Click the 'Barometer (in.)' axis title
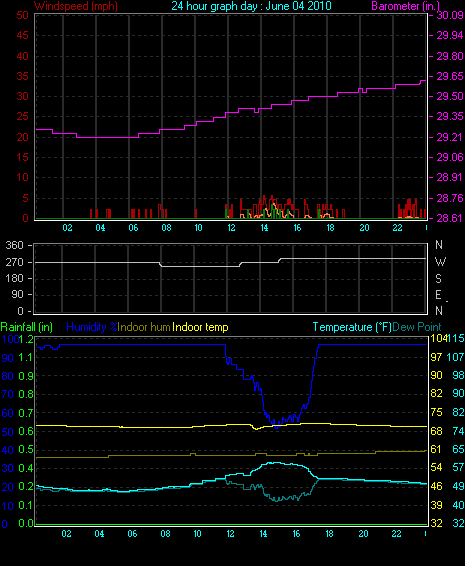The image size is (465, 566). [x=405, y=6]
